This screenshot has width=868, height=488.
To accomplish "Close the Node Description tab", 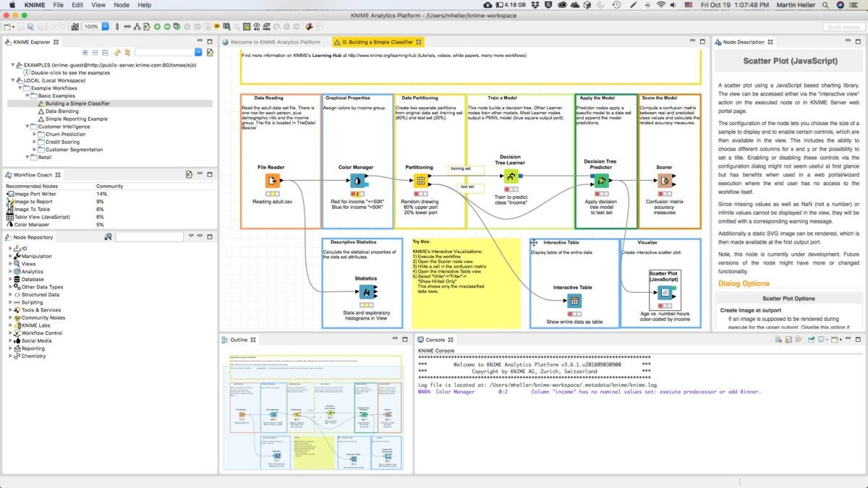I will click(772, 43).
